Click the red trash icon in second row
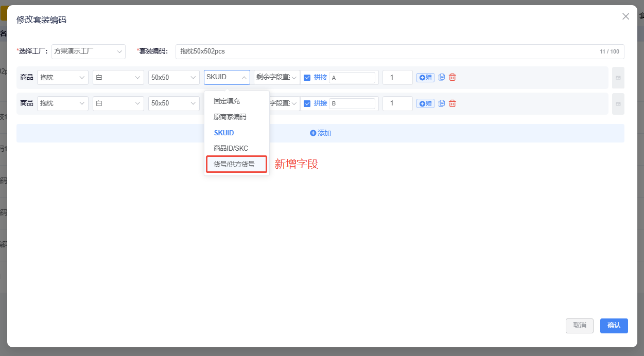The height and width of the screenshot is (356, 644). coord(452,103)
